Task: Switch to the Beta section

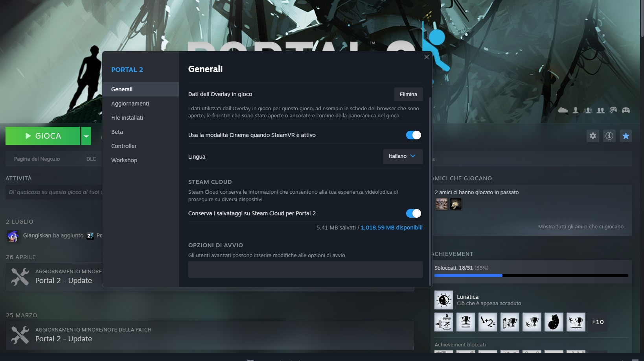Action: tap(140, 132)
